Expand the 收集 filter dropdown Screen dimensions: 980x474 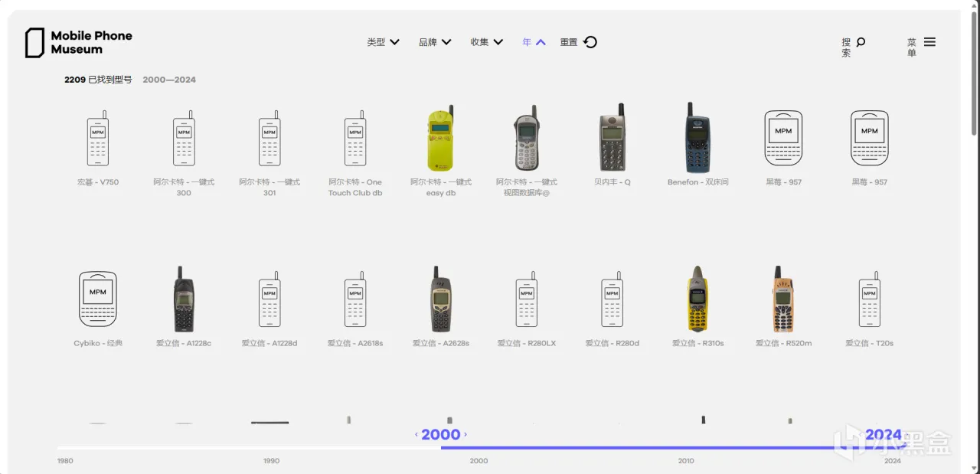(x=487, y=42)
